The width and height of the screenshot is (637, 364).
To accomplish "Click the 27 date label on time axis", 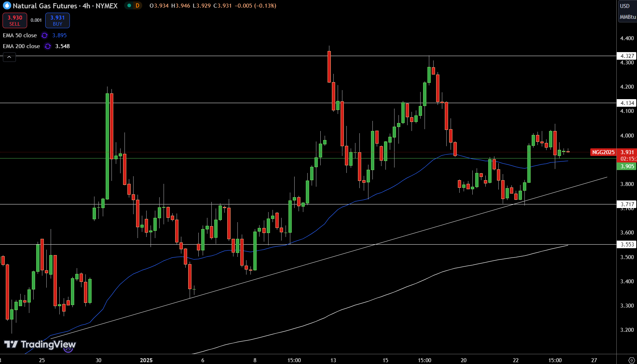I will click(x=594, y=360).
